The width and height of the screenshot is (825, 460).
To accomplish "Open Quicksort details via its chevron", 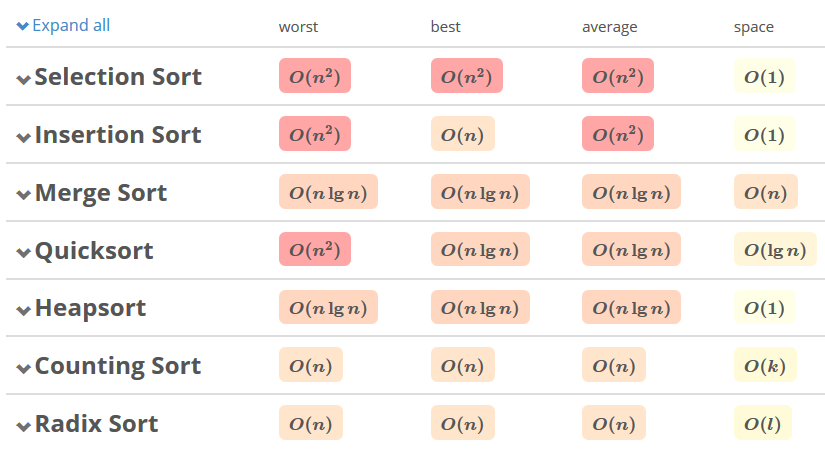I will click(24, 253).
